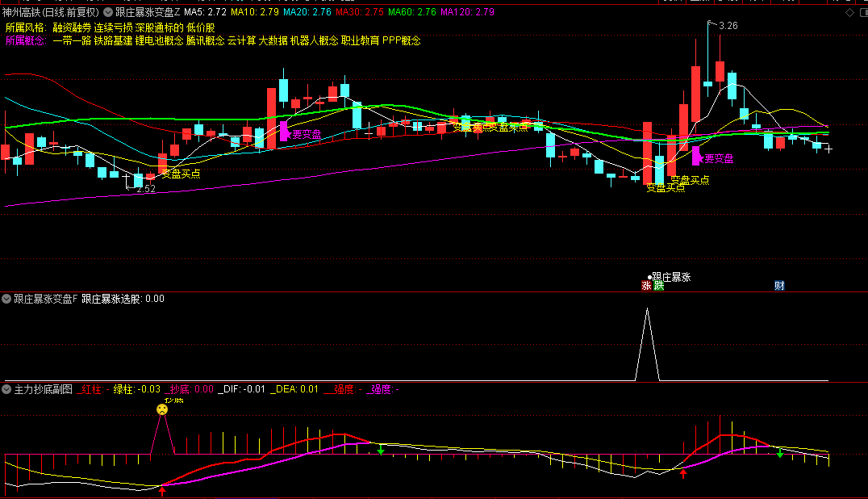Viewport: 868px width, 499px height.
Task: Click the second green down arrow in MACD panel
Action: [780, 452]
